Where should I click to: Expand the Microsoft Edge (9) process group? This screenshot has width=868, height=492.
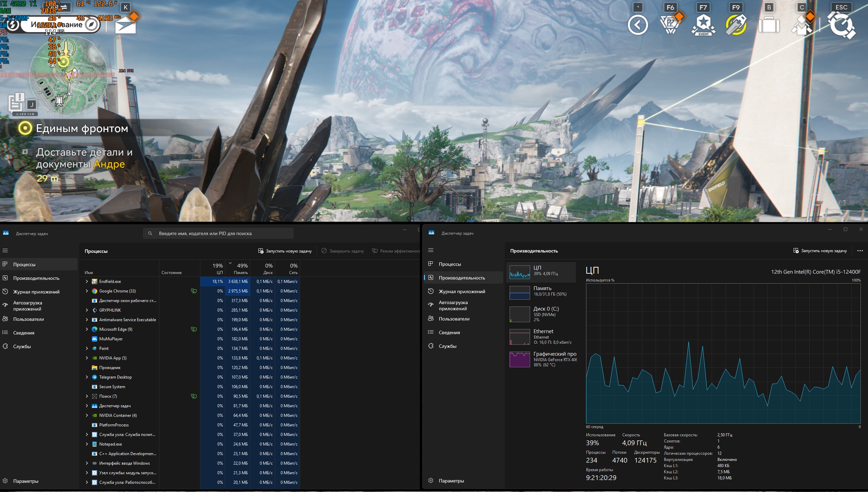click(87, 329)
